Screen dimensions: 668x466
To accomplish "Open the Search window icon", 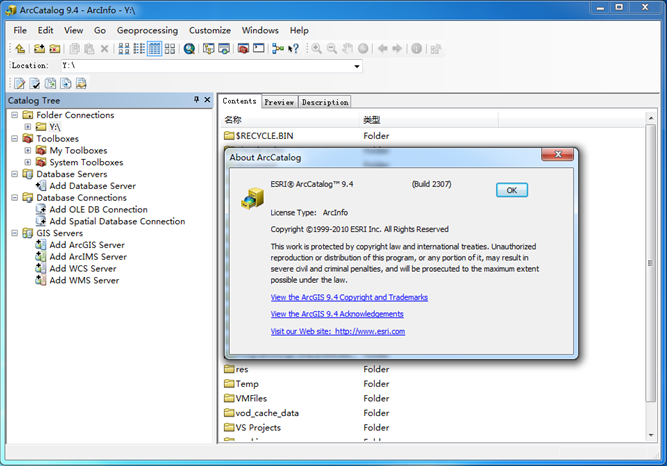I will 189,48.
